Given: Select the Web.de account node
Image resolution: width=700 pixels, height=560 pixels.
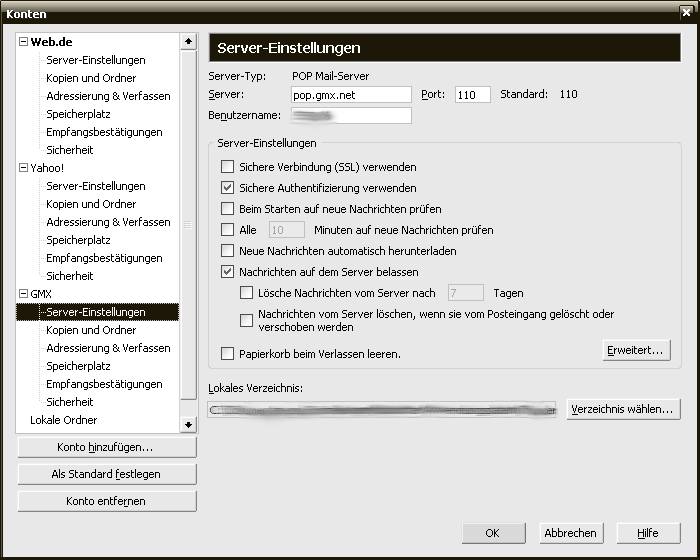Looking at the screenshot, I should (x=51, y=42).
